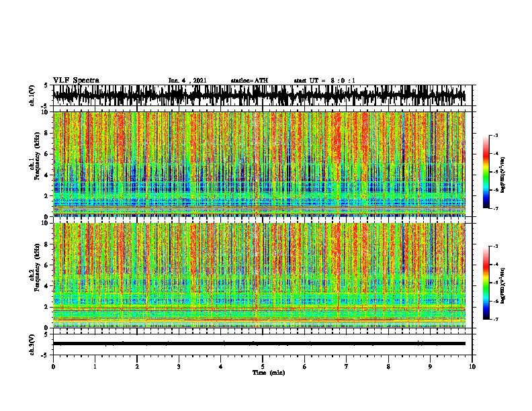Click the "VLF Spectra" title text
Screen dimensions: 532x411
pos(76,81)
